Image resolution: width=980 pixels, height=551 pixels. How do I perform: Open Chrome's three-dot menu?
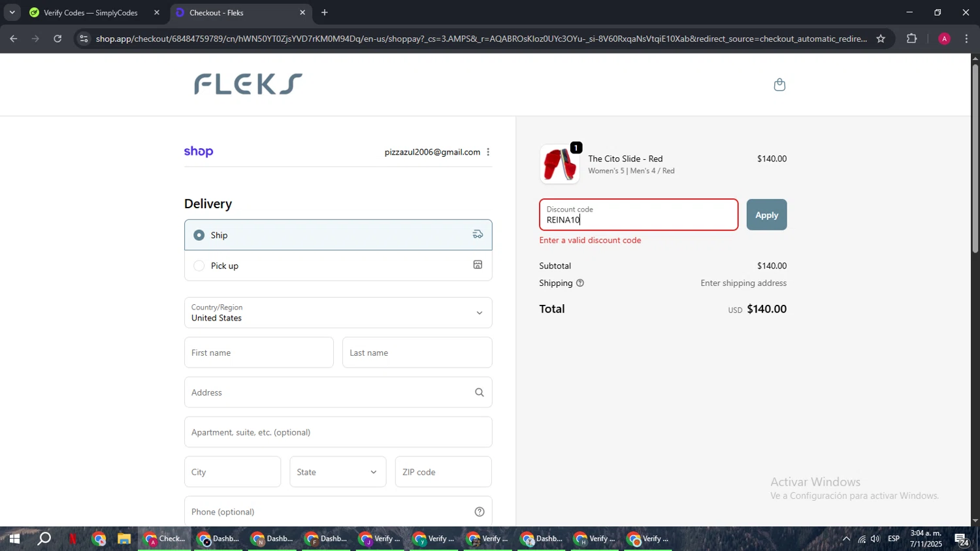[x=967, y=39]
